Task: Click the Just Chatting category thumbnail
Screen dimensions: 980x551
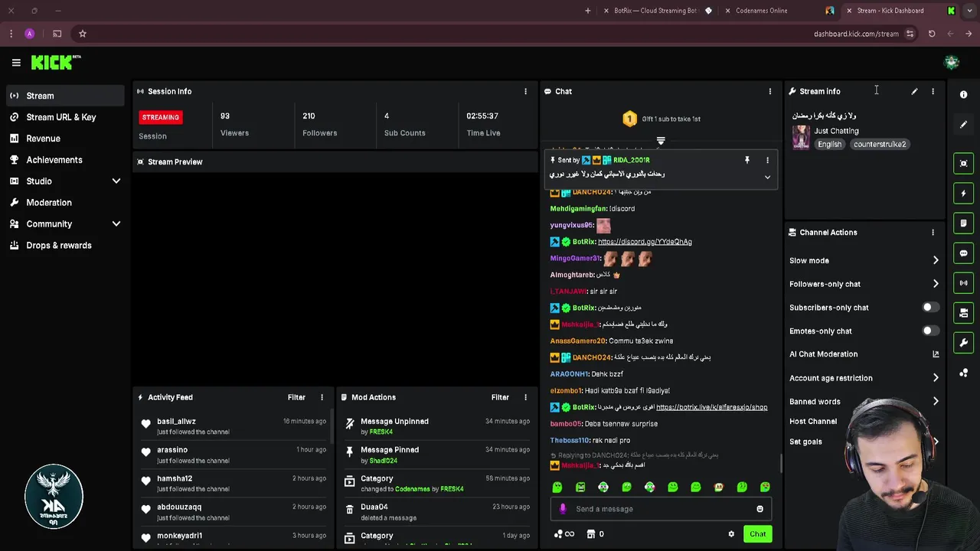Action: click(801, 138)
